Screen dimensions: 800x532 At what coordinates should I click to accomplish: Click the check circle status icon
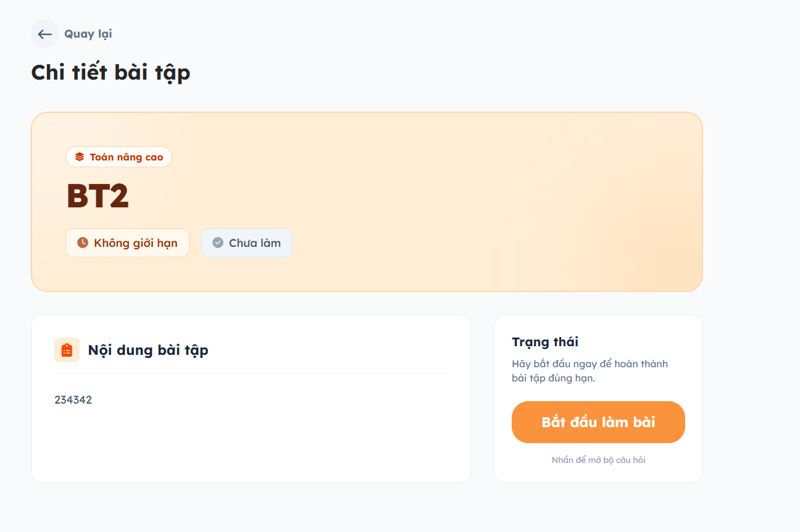(x=218, y=243)
